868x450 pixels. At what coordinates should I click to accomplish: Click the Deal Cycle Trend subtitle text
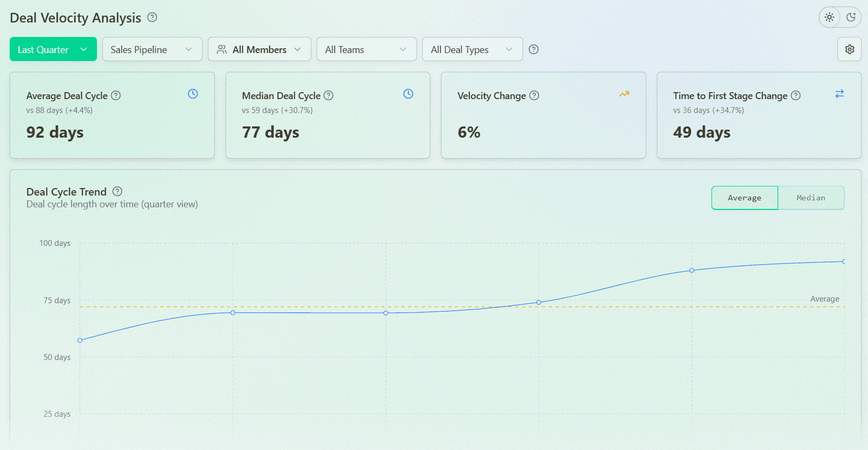pos(112,204)
